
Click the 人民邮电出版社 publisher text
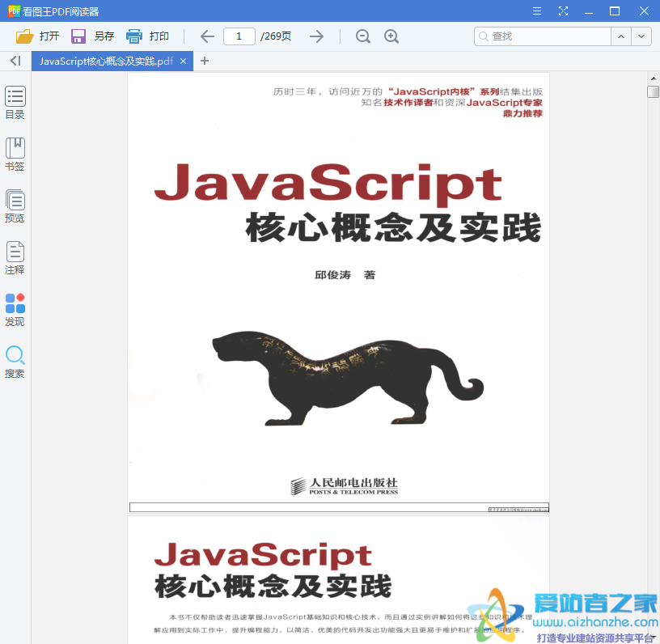pyautogui.click(x=353, y=482)
